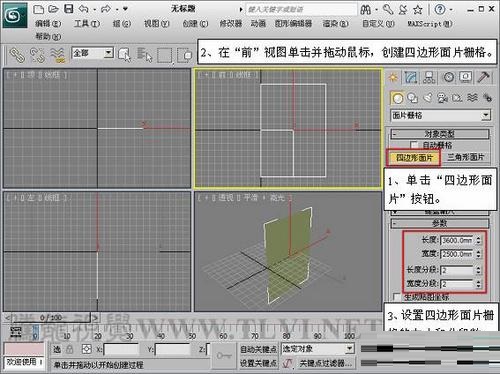Open the 视图(V) menu
Image resolution: width=500 pixels, height=374 pixels.
pos(156,24)
